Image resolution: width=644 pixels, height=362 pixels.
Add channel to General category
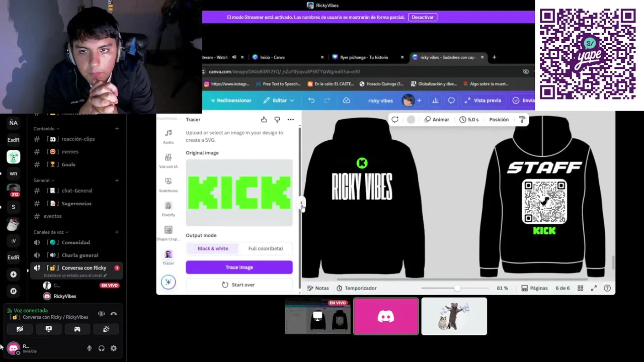pyautogui.click(x=117, y=180)
